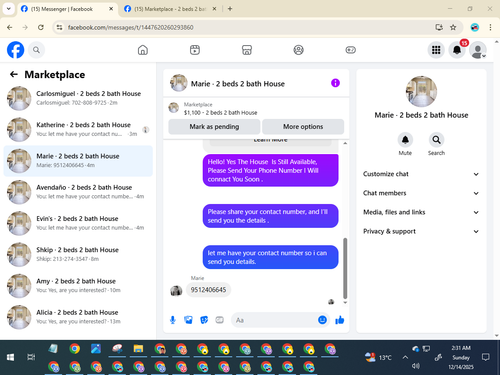Open the Gaming controller icon
Screen dimensions: 500x375
[350, 50]
